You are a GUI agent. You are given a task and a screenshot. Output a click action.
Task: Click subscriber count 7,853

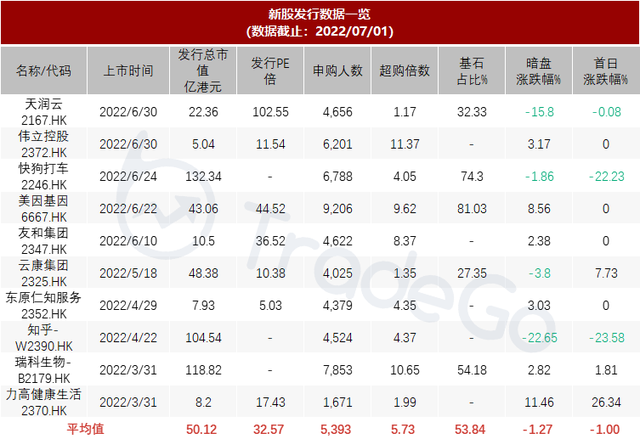coord(338,370)
